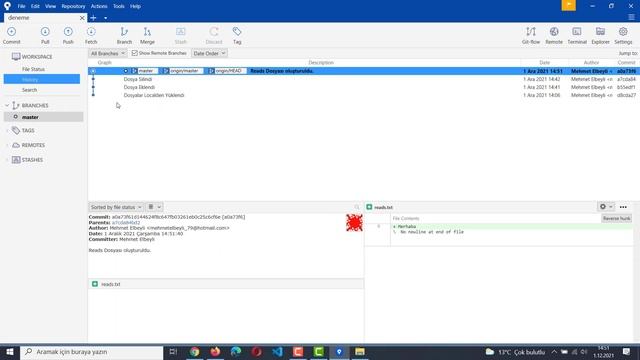Open the Merge tool

click(x=147, y=36)
